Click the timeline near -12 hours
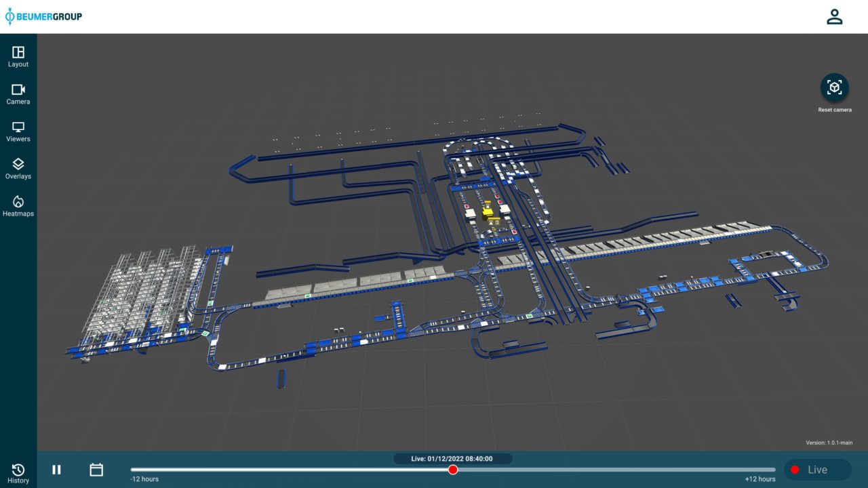The width and height of the screenshot is (868, 488). click(x=134, y=470)
